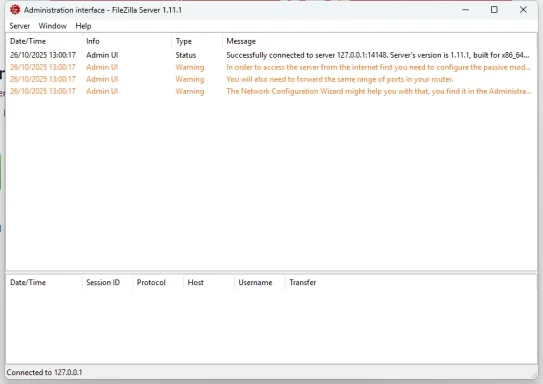Select the 'You will also need to forward' warning
543x384 pixels.
pos(340,79)
